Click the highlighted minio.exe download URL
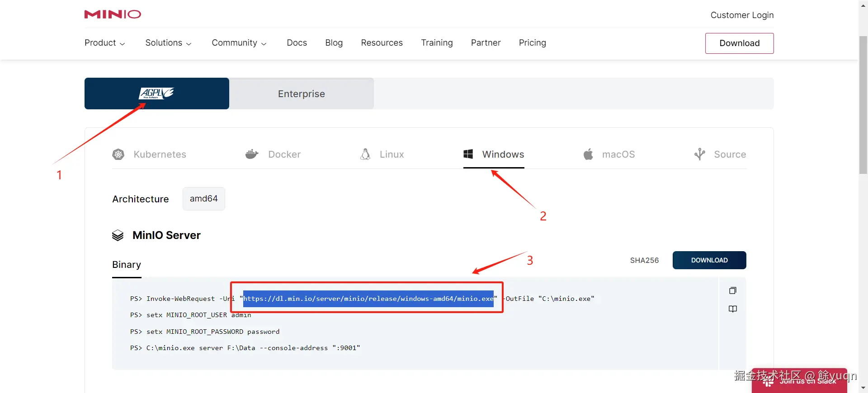 coord(368,299)
